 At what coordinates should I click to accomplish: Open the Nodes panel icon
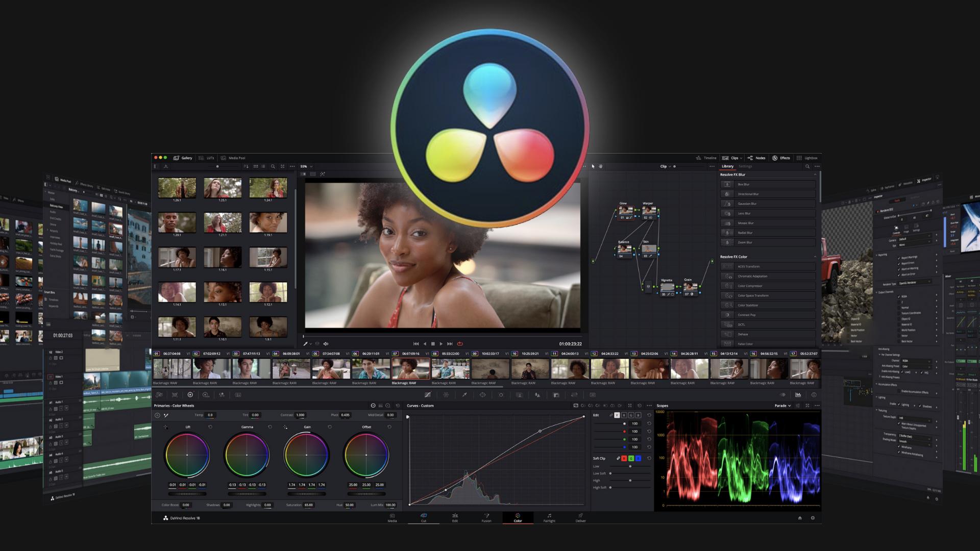pos(750,158)
